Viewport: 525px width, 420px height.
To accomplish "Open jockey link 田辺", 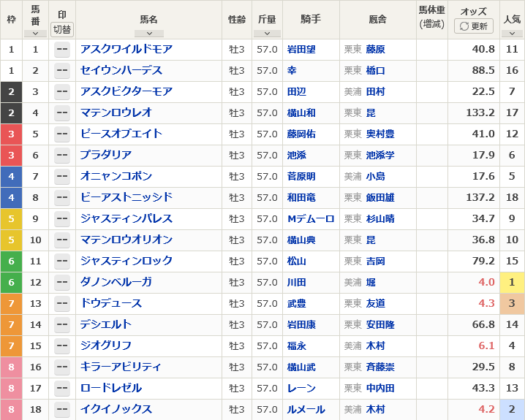I will (x=297, y=91).
